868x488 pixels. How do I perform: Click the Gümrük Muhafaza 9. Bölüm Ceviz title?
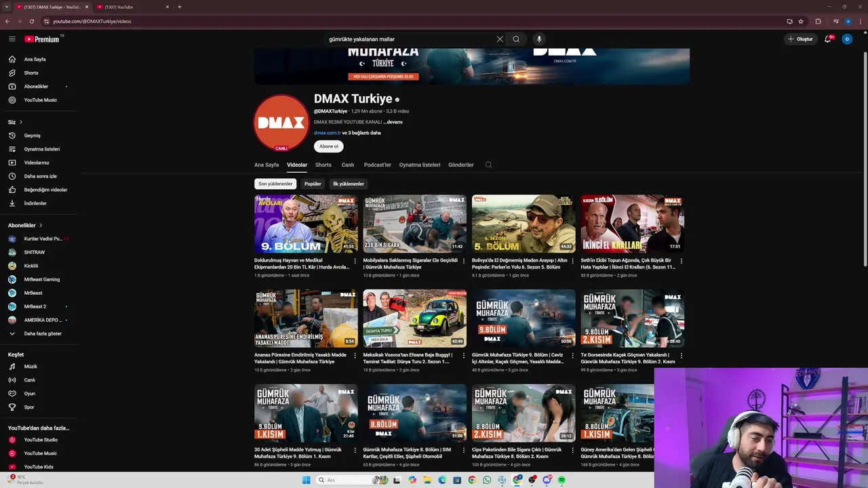[518, 359]
